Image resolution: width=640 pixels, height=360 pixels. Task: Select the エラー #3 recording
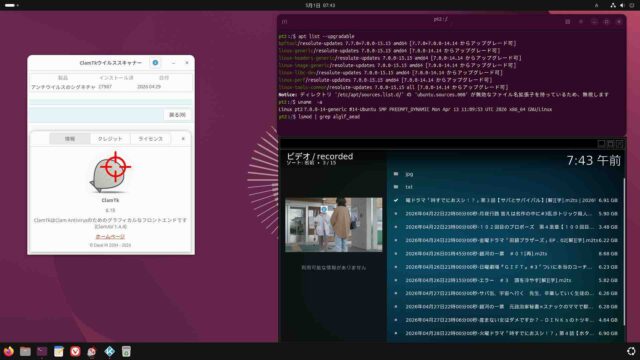point(506,280)
